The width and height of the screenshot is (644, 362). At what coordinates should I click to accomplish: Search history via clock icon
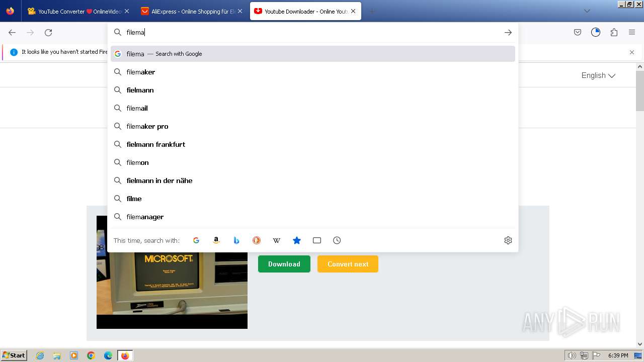337,240
